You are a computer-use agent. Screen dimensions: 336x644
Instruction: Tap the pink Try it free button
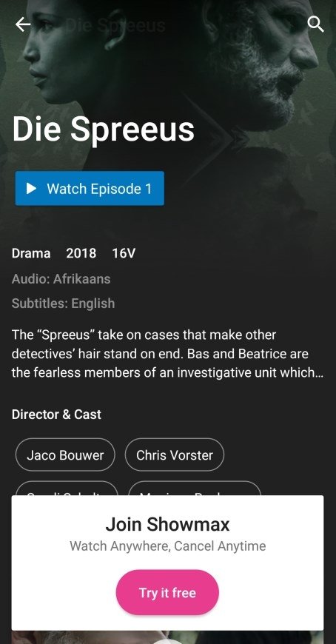pos(167,593)
